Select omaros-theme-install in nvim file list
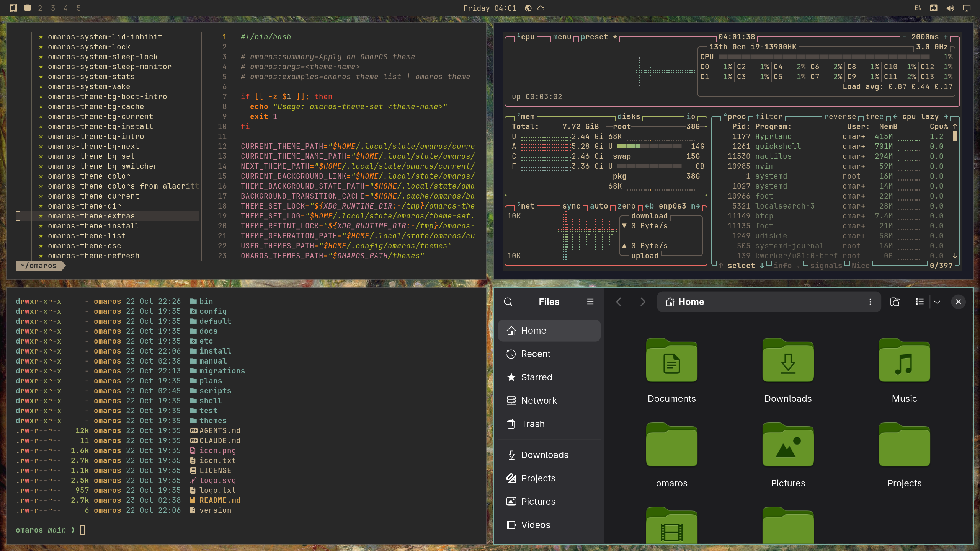Image resolution: width=980 pixels, height=551 pixels. (93, 226)
